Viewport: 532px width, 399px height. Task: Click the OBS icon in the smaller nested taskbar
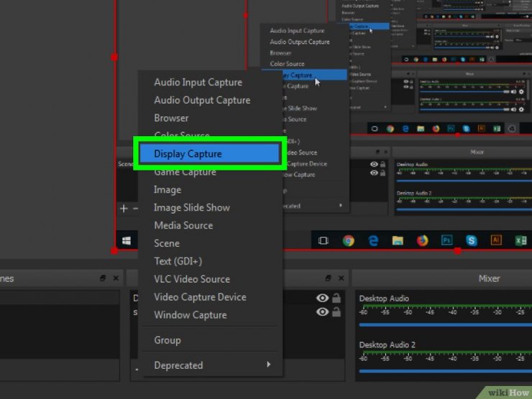[512, 129]
